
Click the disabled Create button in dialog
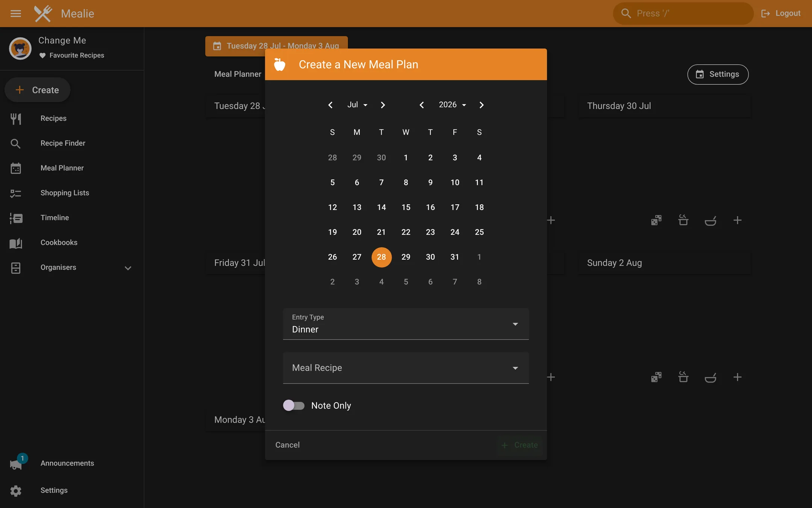tap(520, 445)
